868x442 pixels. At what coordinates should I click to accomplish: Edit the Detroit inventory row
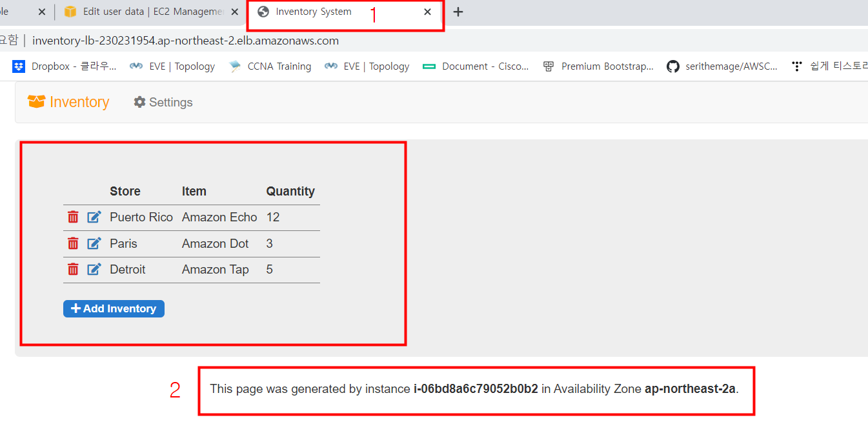pos(94,269)
